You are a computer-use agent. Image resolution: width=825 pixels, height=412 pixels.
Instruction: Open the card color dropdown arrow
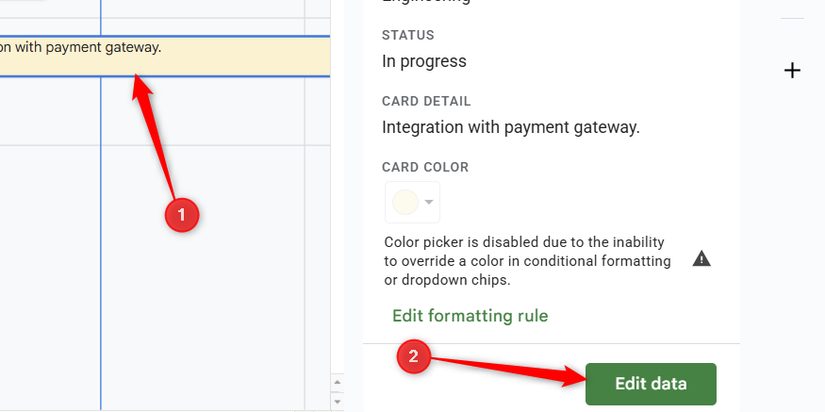(429, 202)
